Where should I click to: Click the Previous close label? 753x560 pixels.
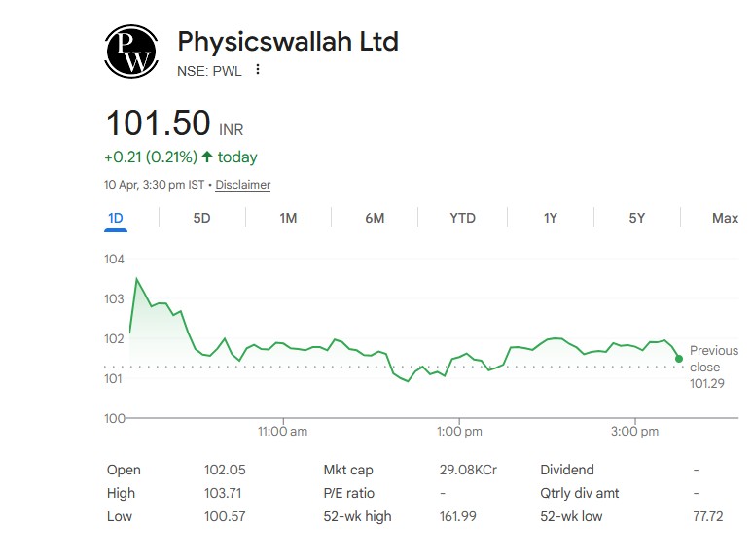713,359
